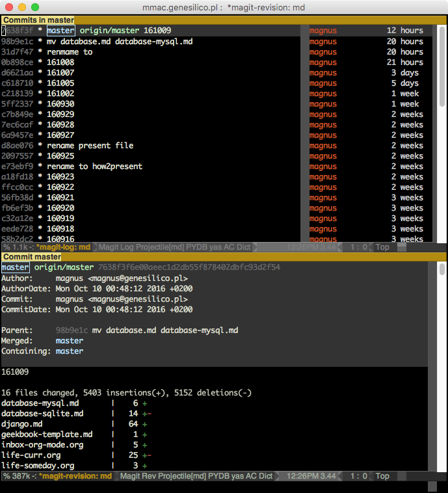Click the '16 files changed' diffstat summary
The height and width of the screenshot is (493, 448).
(126, 393)
